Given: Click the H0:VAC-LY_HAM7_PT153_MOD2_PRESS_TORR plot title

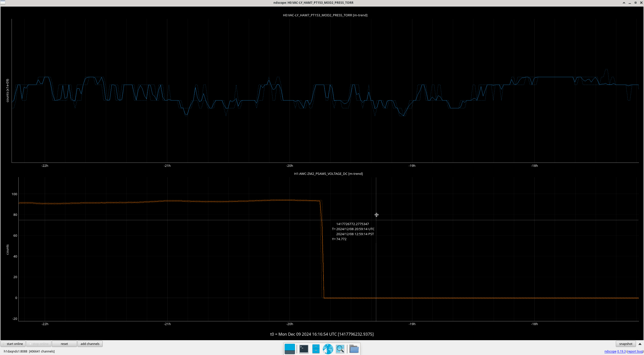Looking at the screenshot, I should point(325,15).
